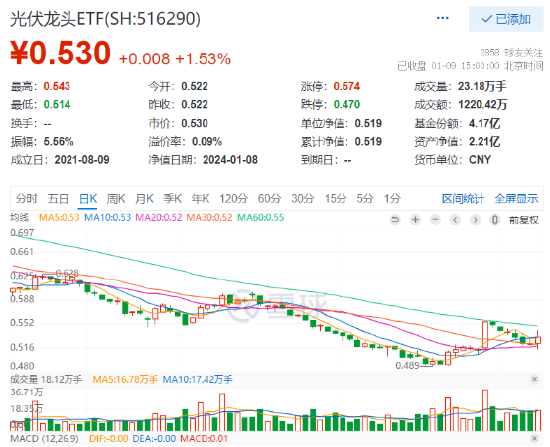Click the 资产净值 value 2.21亿
Viewport: 550px width, 447px height.
484,141
